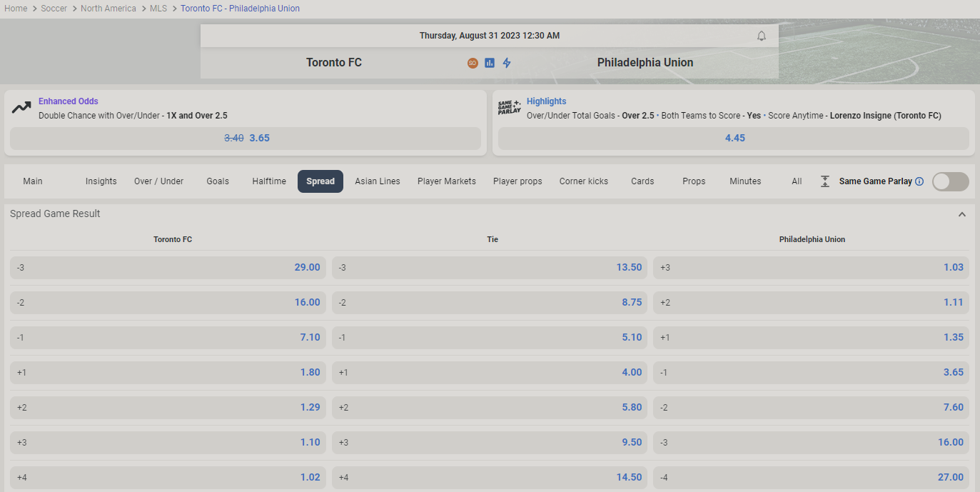Open the Soccer breadcrumb link
This screenshot has width=980, height=492.
click(54, 9)
